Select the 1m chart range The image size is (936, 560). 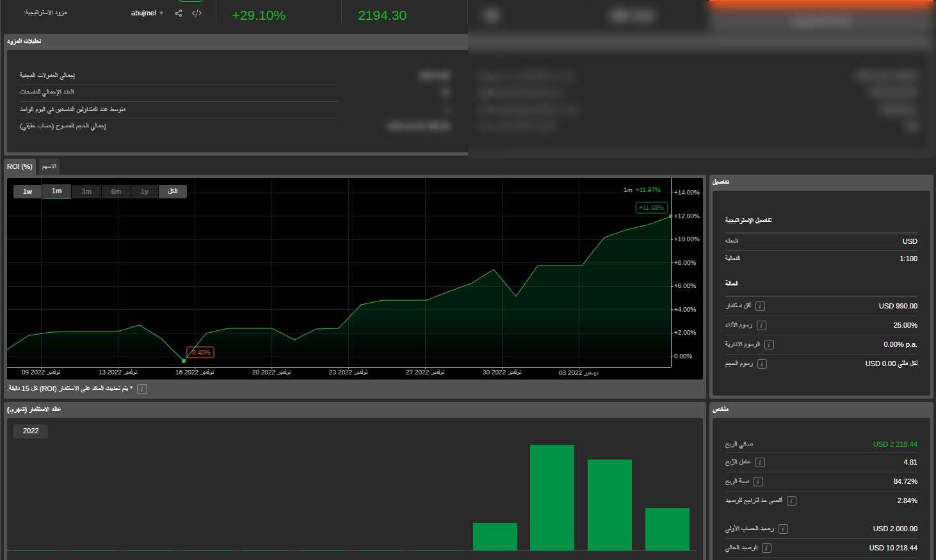(x=57, y=191)
